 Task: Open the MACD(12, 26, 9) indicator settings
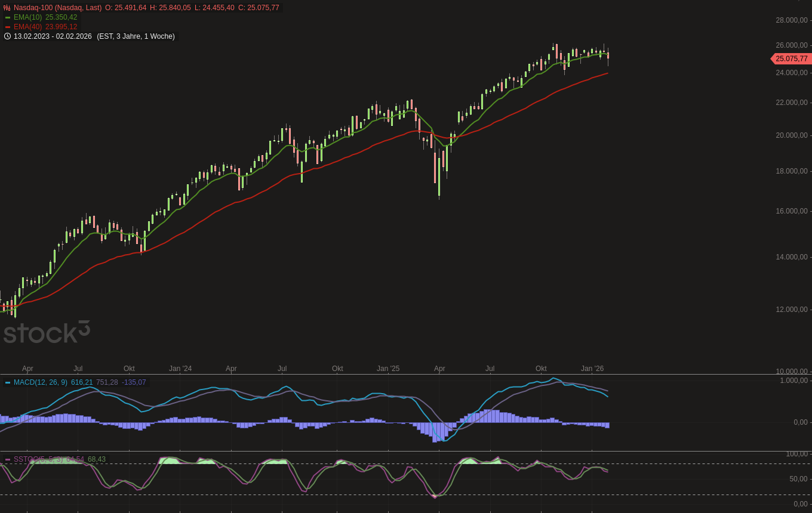(40, 382)
